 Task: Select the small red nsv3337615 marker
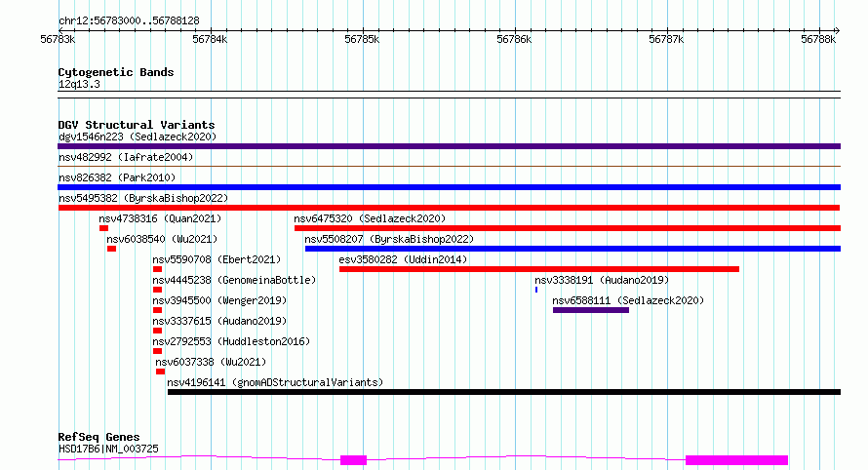click(157, 331)
